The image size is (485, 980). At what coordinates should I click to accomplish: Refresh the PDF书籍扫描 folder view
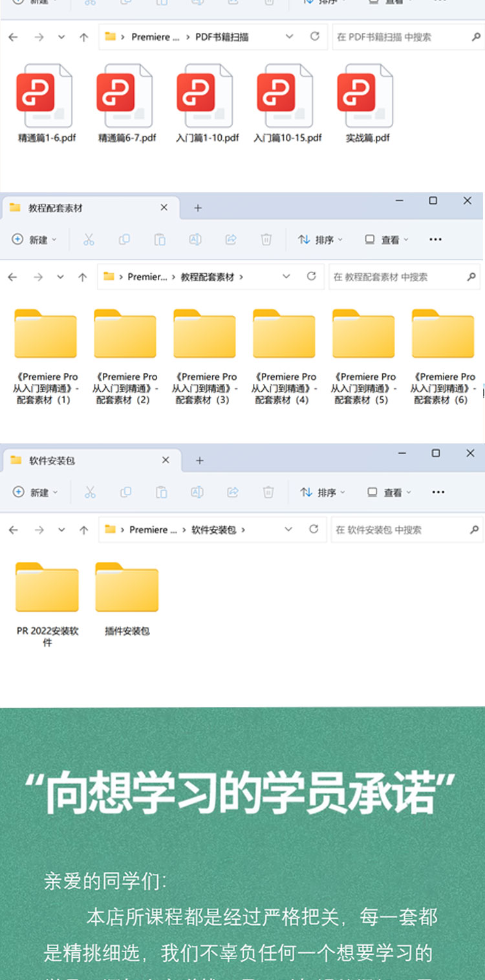(315, 37)
